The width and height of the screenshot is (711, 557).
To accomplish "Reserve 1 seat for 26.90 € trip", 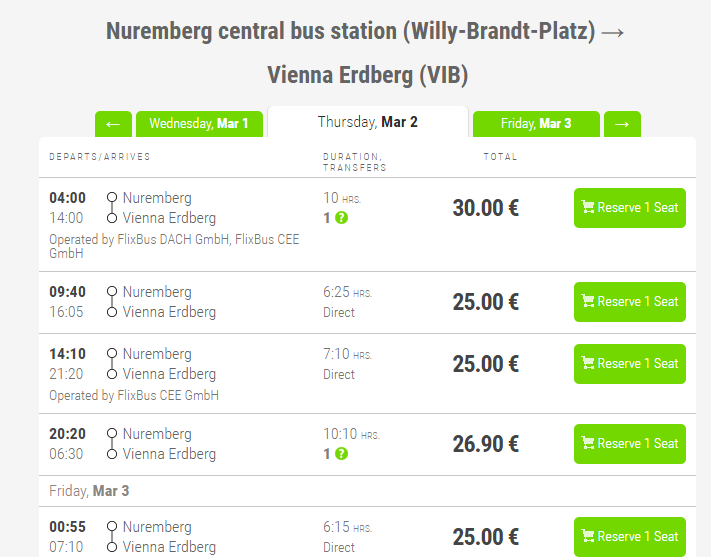I will [629, 444].
